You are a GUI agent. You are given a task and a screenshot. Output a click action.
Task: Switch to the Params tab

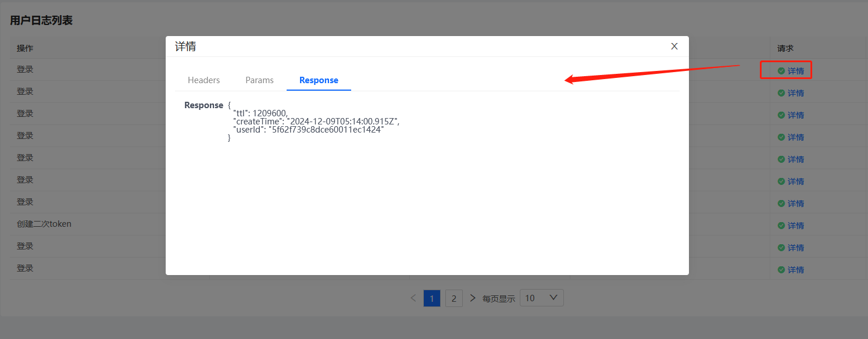tap(259, 80)
